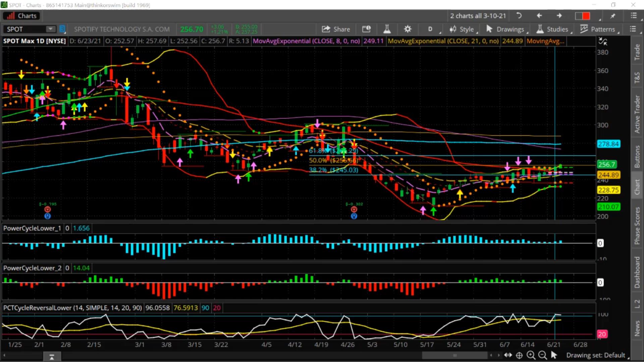Open the News side tab
The image size is (644, 362).
pos(637,328)
